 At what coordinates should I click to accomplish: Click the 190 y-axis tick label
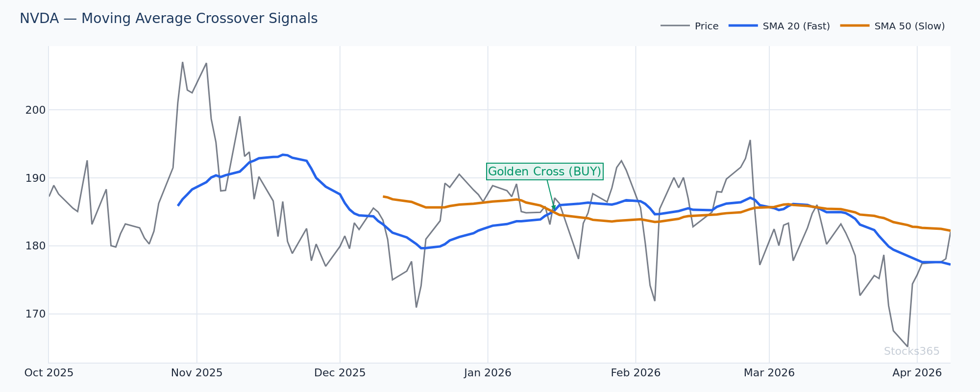35,178
